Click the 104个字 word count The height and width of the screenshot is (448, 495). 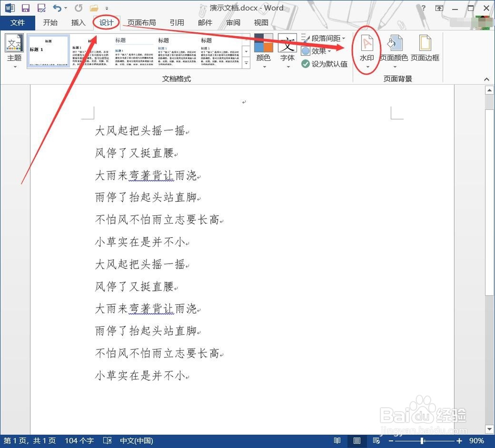pyautogui.click(x=79, y=441)
